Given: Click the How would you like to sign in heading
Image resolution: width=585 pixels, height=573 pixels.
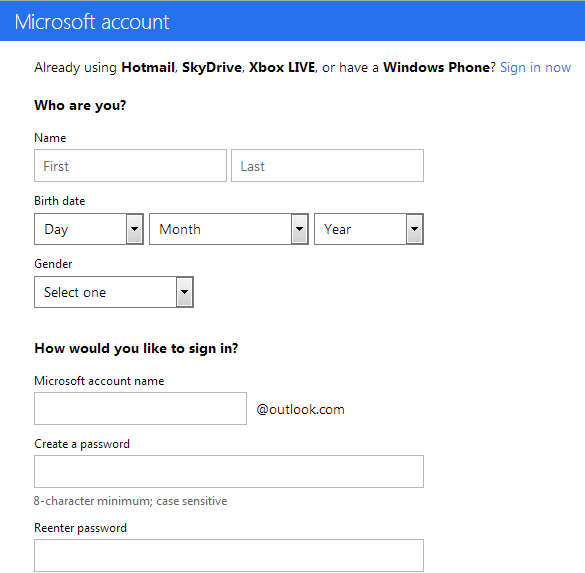Looking at the screenshot, I should click(136, 348).
